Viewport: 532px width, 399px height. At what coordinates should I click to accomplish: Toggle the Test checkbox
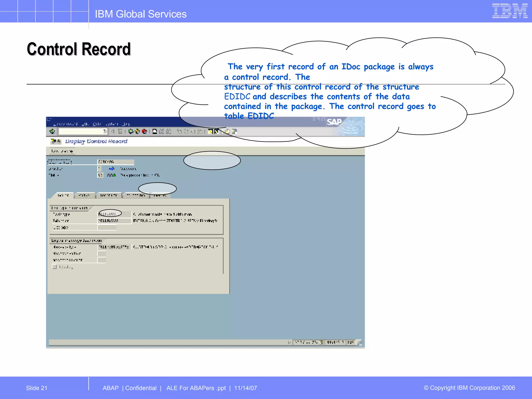(x=54, y=267)
